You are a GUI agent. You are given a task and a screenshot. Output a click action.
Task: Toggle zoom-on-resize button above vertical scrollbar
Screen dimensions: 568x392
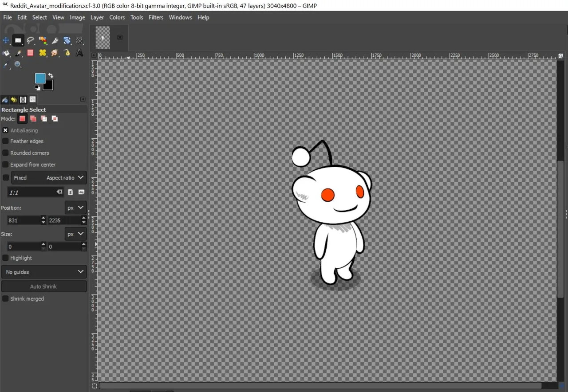click(561, 56)
